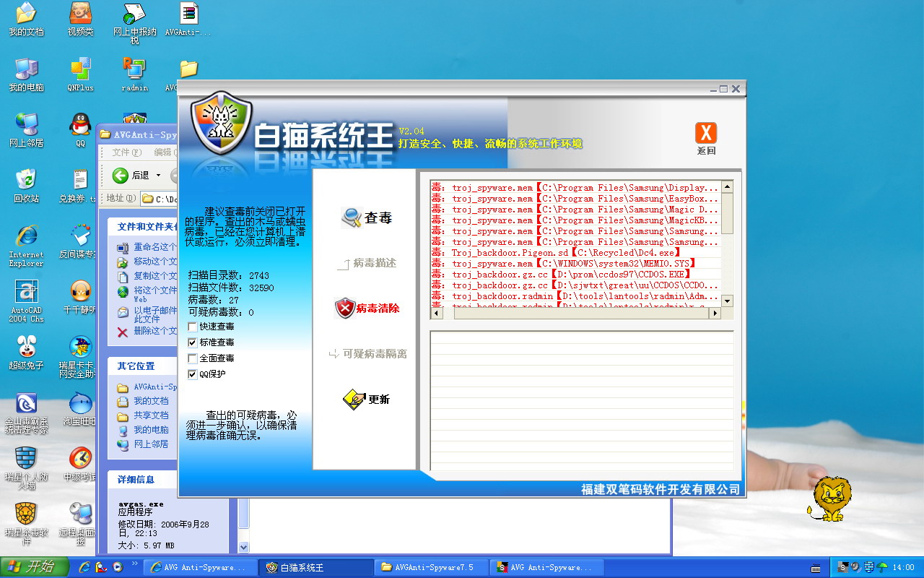Open 网上邻居 desktop icon
Screen dimensions: 924x578
click(x=26, y=130)
